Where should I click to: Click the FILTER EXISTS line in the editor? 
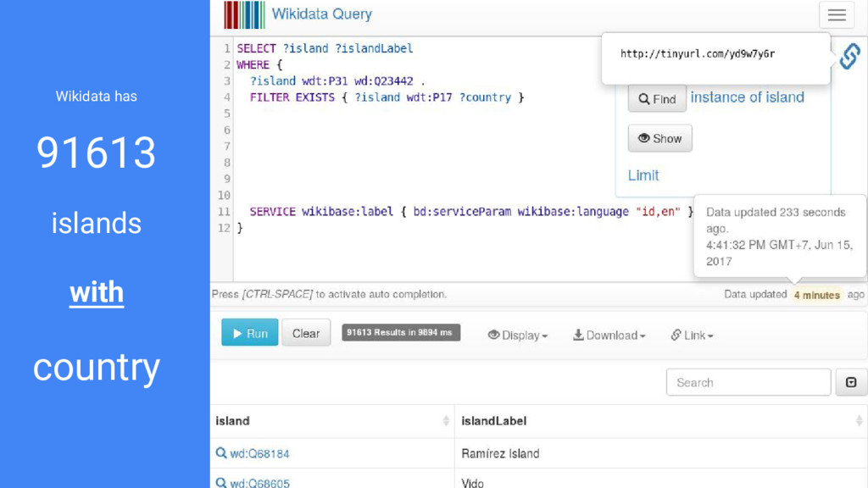[x=387, y=97]
